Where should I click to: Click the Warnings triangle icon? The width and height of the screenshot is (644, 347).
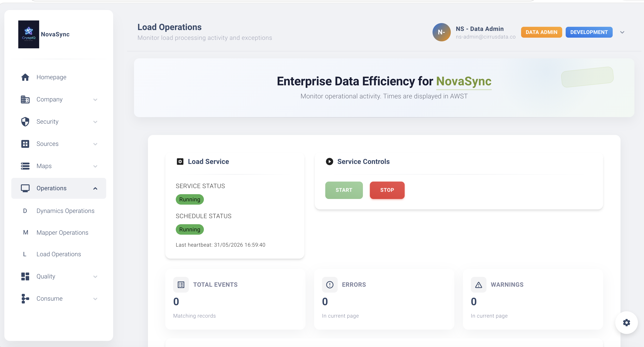(x=478, y=285)
